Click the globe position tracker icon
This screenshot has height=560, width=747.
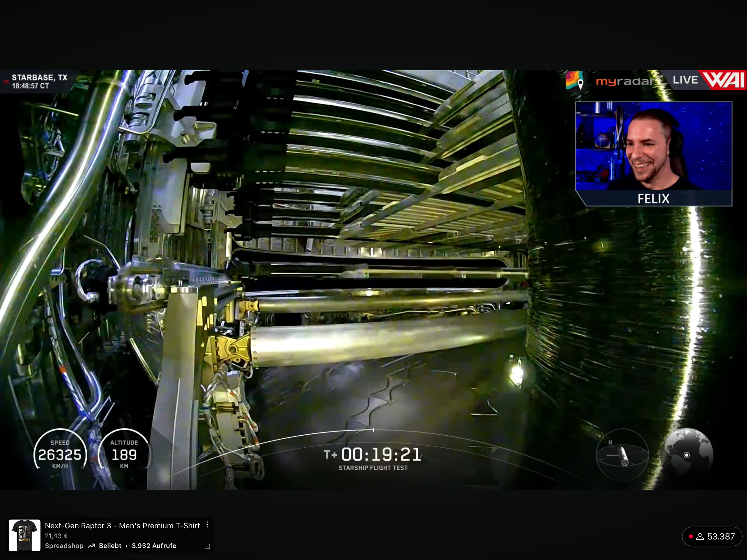pyautogui.click(x=686, y=455)
